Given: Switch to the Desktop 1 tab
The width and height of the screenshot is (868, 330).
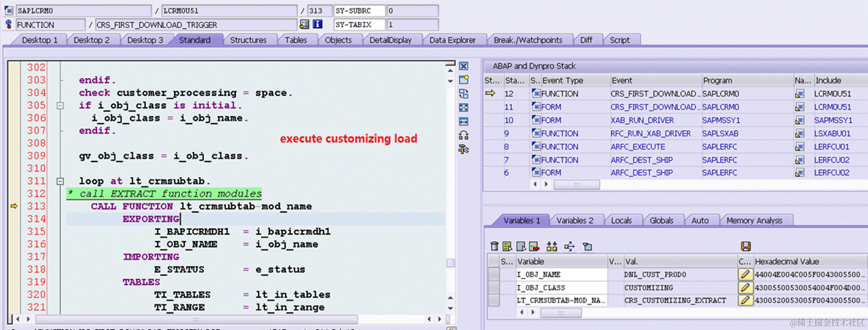Looking at the screenshot, I should click(x=40, y=40).
